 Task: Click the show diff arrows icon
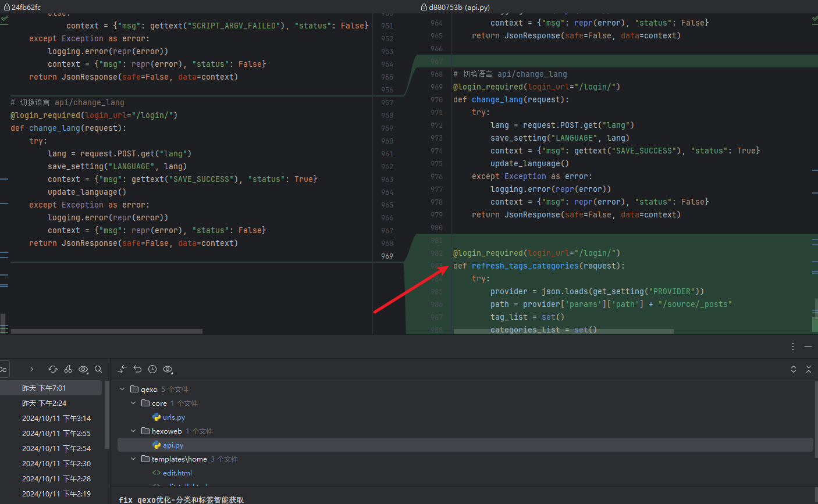122,369
